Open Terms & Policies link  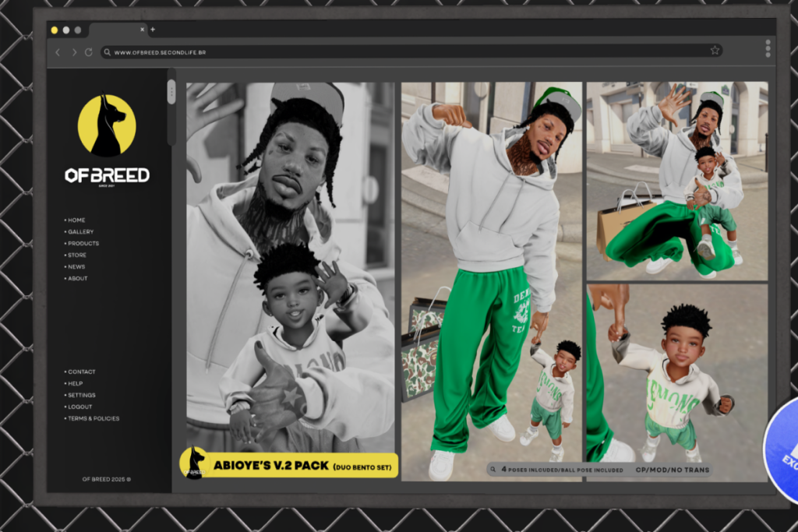pos(92,418)
